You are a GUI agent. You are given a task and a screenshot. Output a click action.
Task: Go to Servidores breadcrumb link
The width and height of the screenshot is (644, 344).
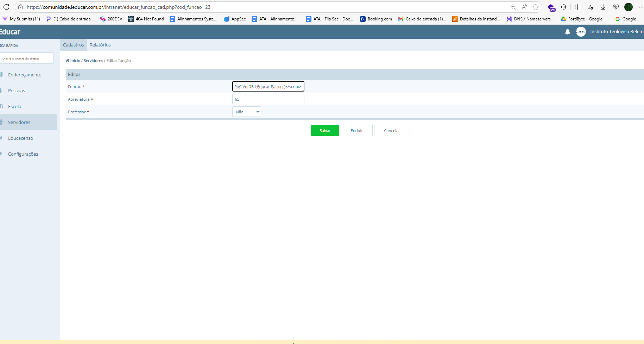(93, 61)
